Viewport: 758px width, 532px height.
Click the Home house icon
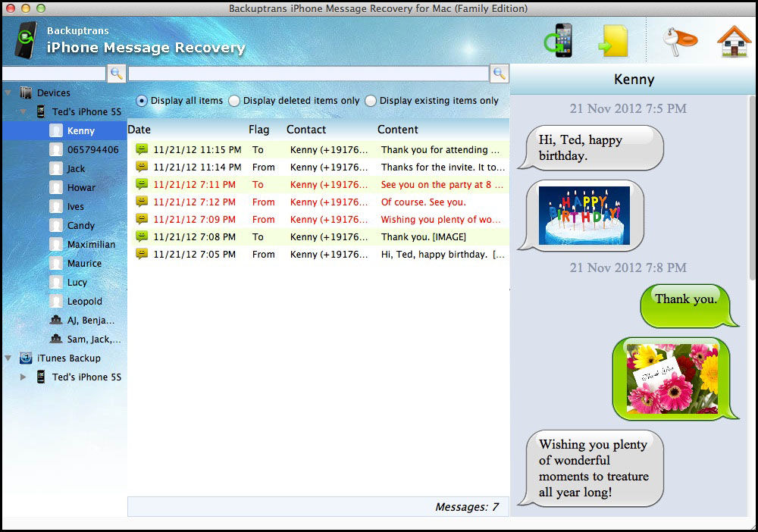pos(733,41)
